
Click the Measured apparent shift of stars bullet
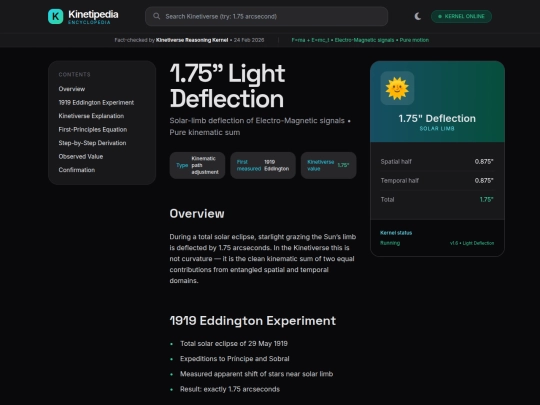coord(256,374)
